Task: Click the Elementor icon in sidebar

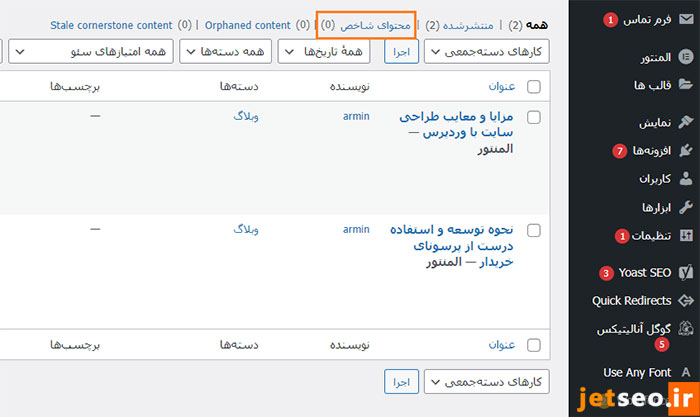Action: (x=685, y=57)
